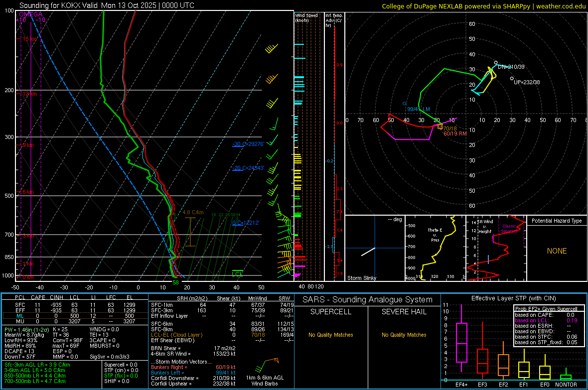This screenshot has height=390, width=588.
Task: Click the Sfc-3km AGL LR = 3.9 C/km line
Action: (x=37, y=365)
